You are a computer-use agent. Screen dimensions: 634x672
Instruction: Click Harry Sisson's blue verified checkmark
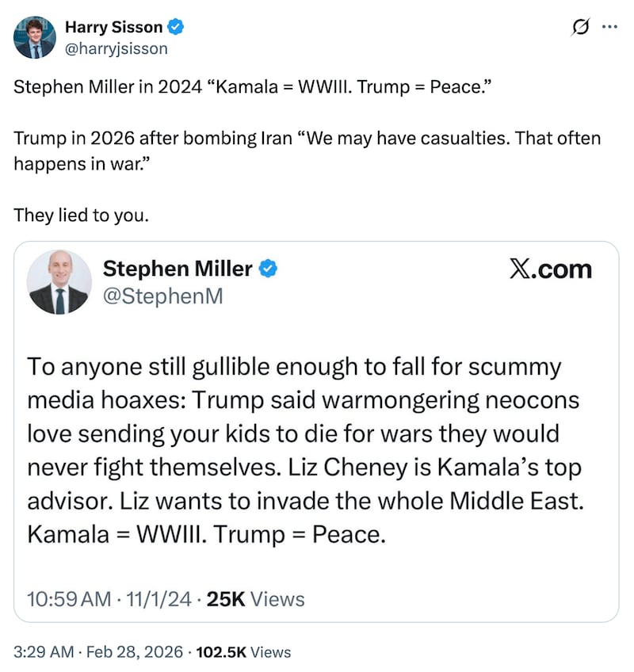point(176,26)
